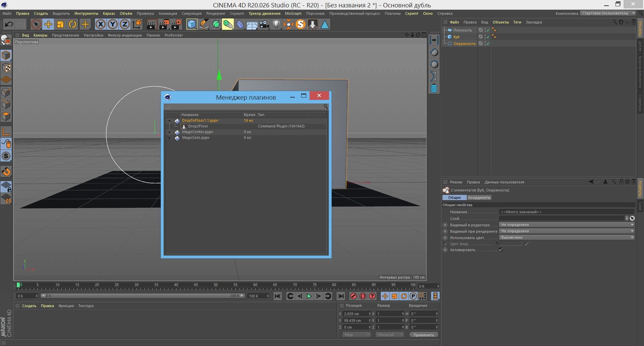Click the Применить button
This screenshot has height=346, width=644.
(x=424, y=335)
